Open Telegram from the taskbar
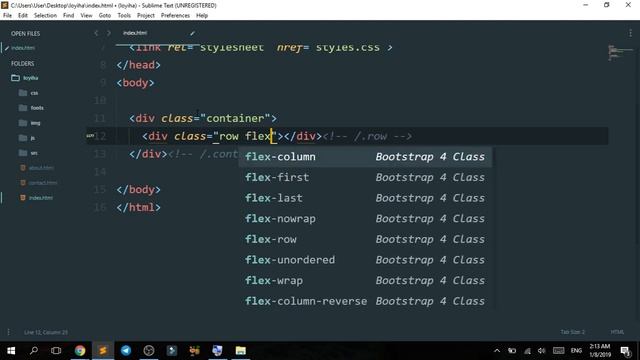The height and width of the screenshot is (360, 640). (x=126, y=351)
